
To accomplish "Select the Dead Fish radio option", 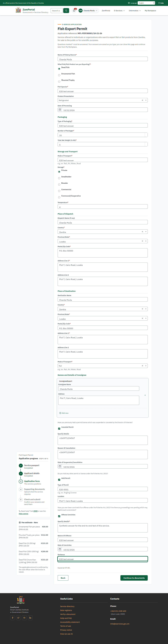I will tap(59, 69).
